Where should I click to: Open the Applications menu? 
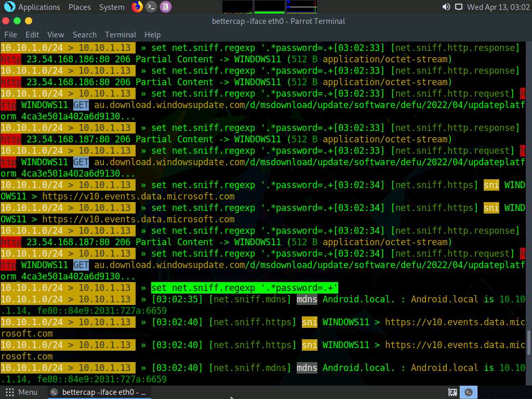point(39,7)
